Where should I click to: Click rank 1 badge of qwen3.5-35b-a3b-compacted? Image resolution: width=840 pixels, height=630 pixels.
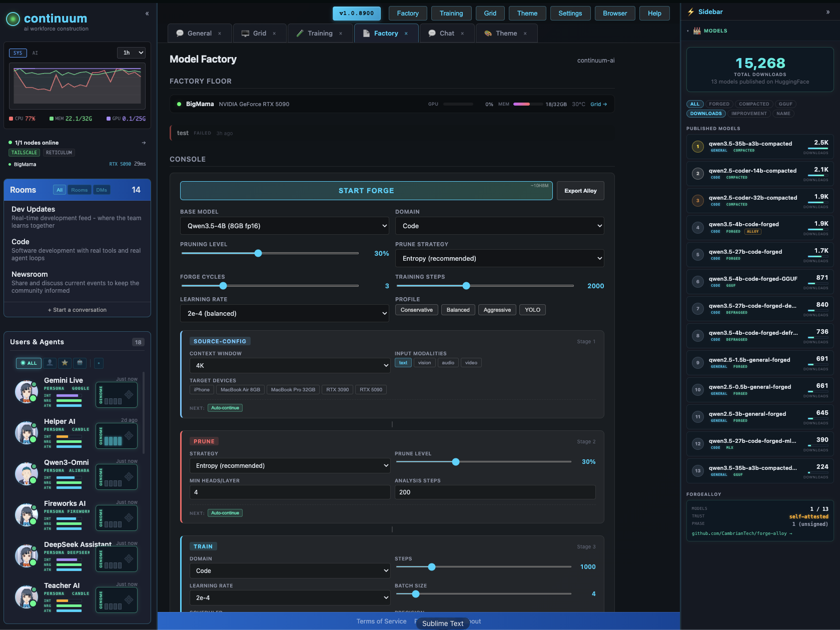coord(698,147)
